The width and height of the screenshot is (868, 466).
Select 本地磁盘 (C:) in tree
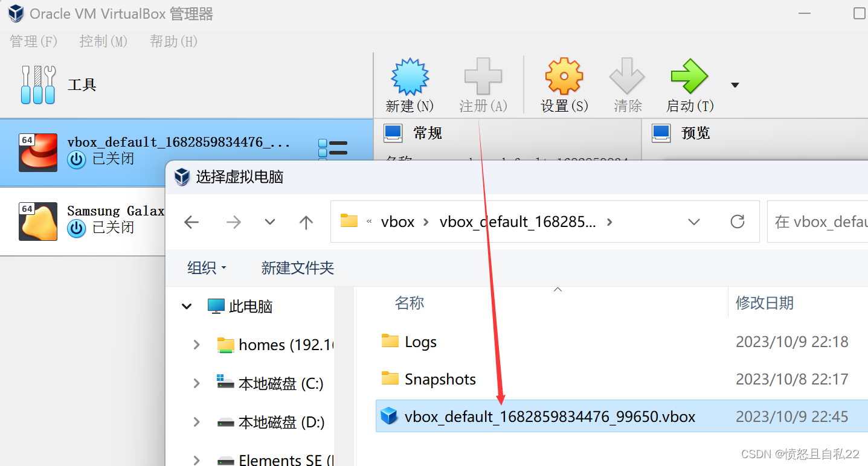tap(270, 383)
